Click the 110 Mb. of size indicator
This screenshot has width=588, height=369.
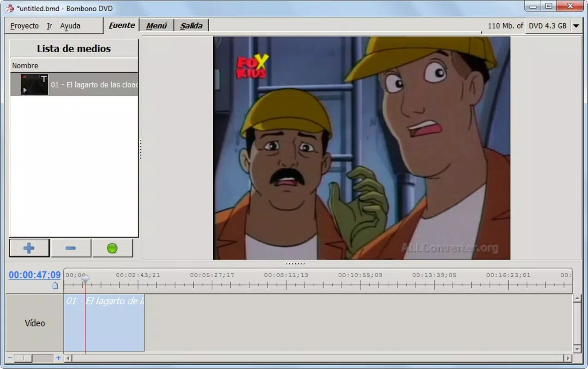[505, 26]
